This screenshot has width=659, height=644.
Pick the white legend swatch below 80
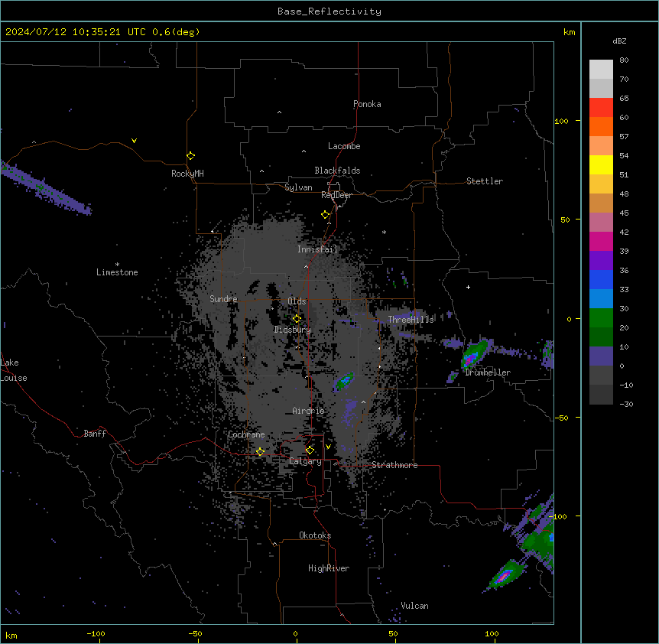601,69
